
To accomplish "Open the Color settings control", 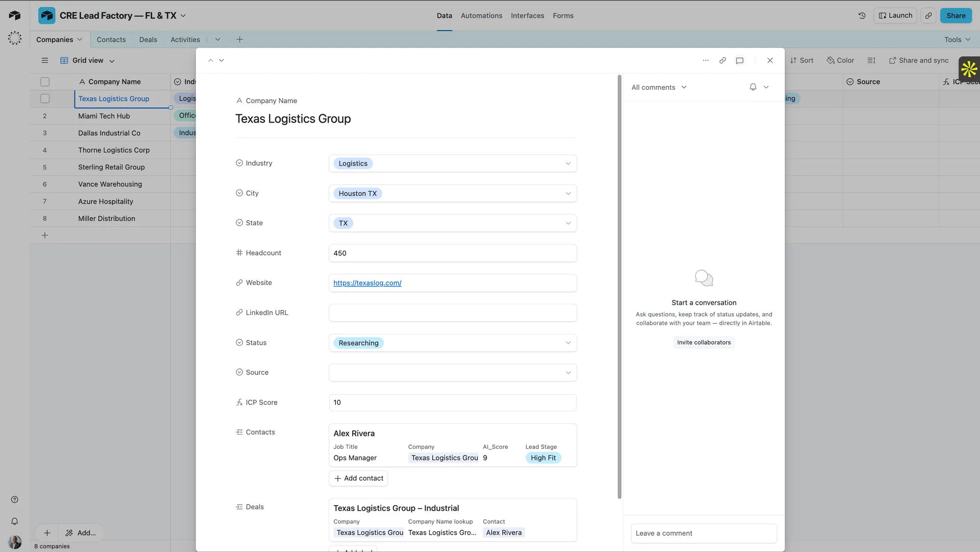I will pyautogui.click(x=840, y=60).
